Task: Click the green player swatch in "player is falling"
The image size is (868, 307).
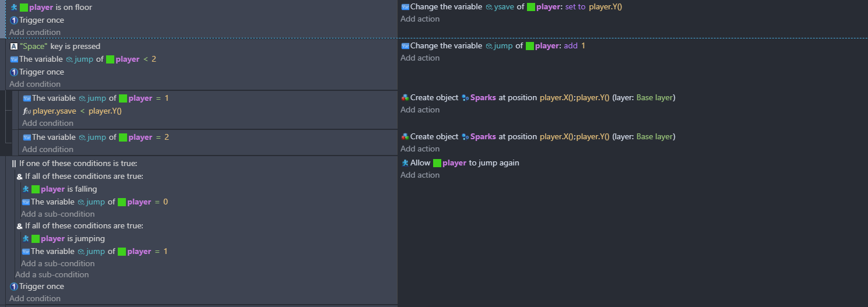Action: click(36, 189)
